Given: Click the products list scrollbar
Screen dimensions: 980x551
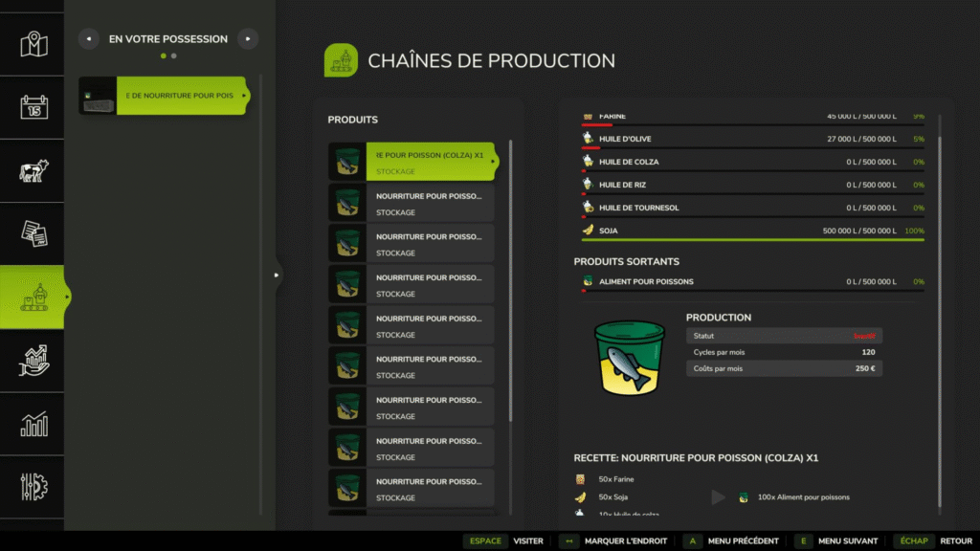Looking at the screenshot, I should point(510,287).
